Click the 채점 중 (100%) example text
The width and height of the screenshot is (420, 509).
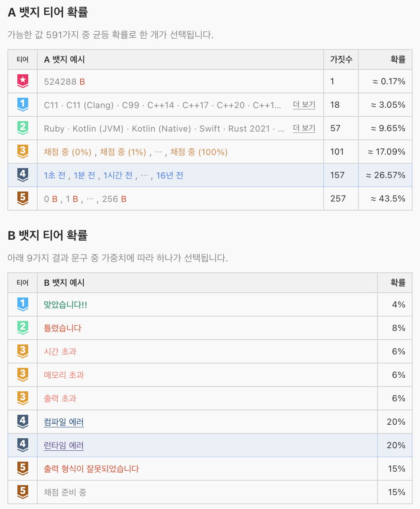(x=199, y=152)
